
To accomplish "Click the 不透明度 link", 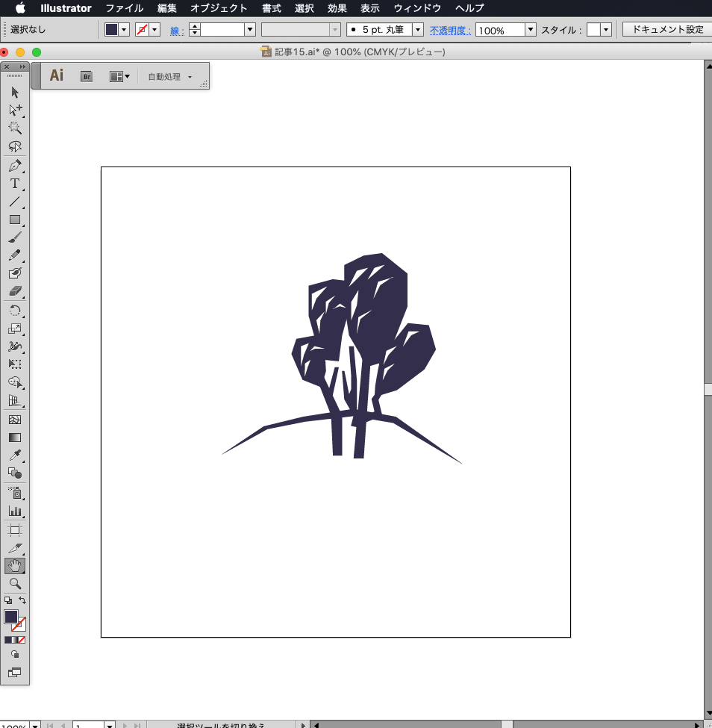I will pyautogui.click(x=450, y=30).
